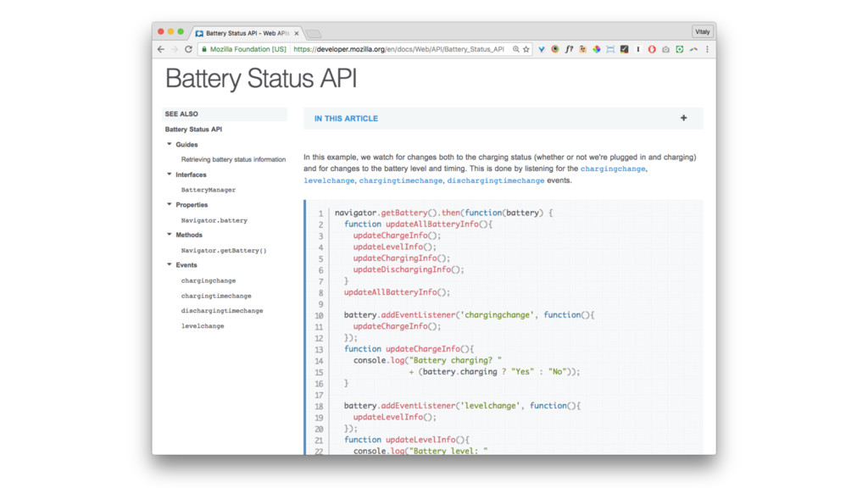Collapse the Interfaces section arrow
The width and height of the screenshot is (868, 488).
tap(170, 175)
